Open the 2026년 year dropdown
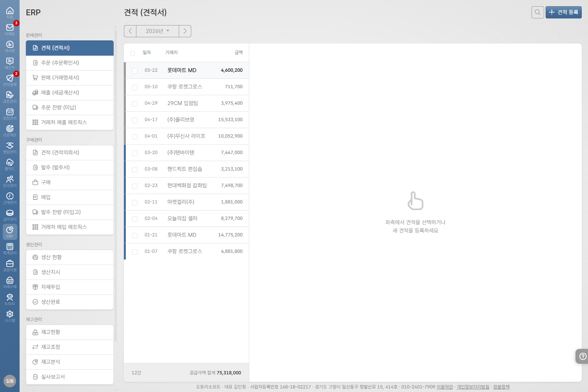Screen dimensions: 588x392 pos(158,31)
